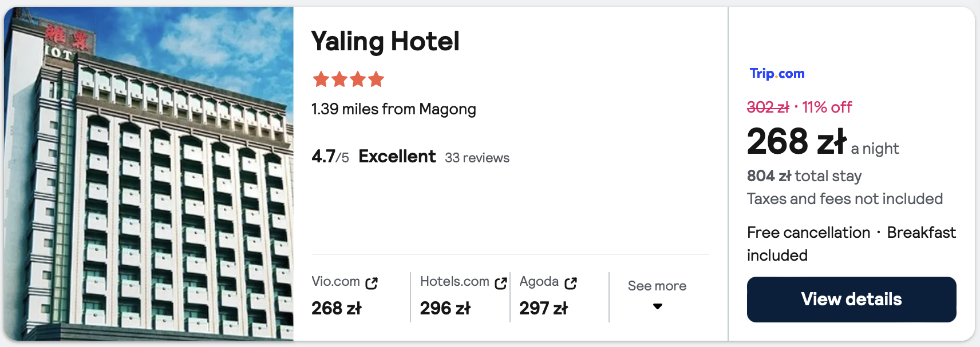Viewport: 980px width, 347px height.
Task: Open the Hotels.com provider link
Action: [455, 281]
